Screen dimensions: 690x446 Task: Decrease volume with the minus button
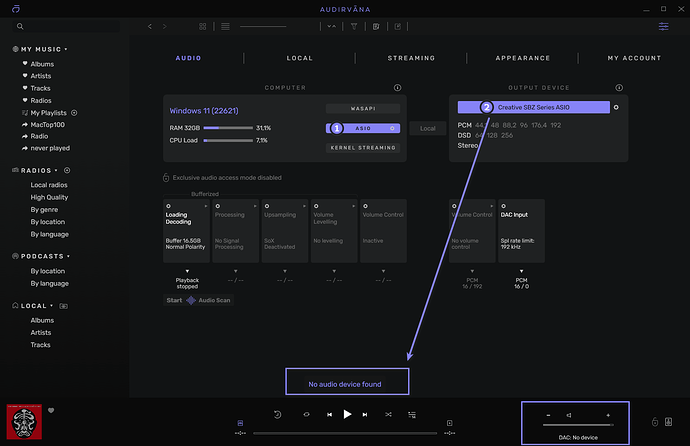[548, 415]
